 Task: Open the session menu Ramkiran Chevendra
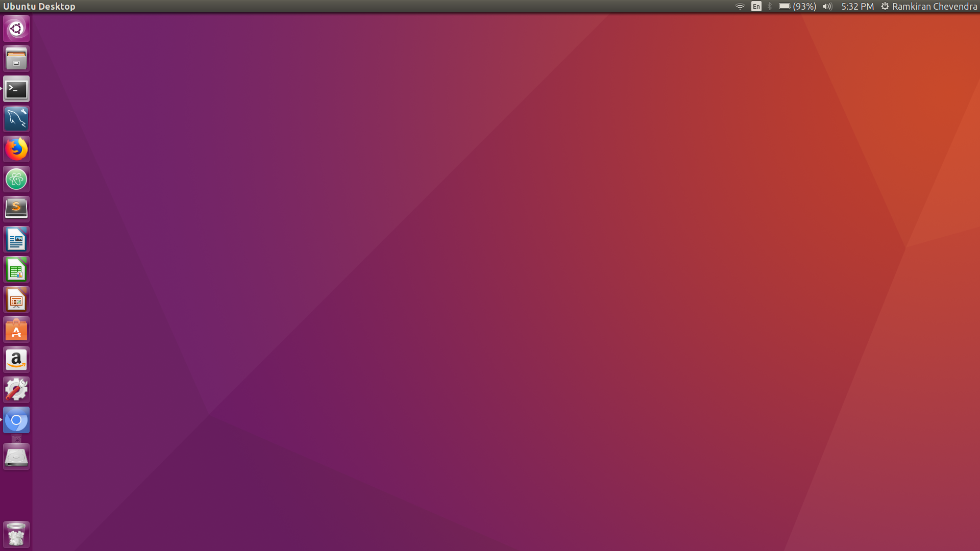coord(929,7)
